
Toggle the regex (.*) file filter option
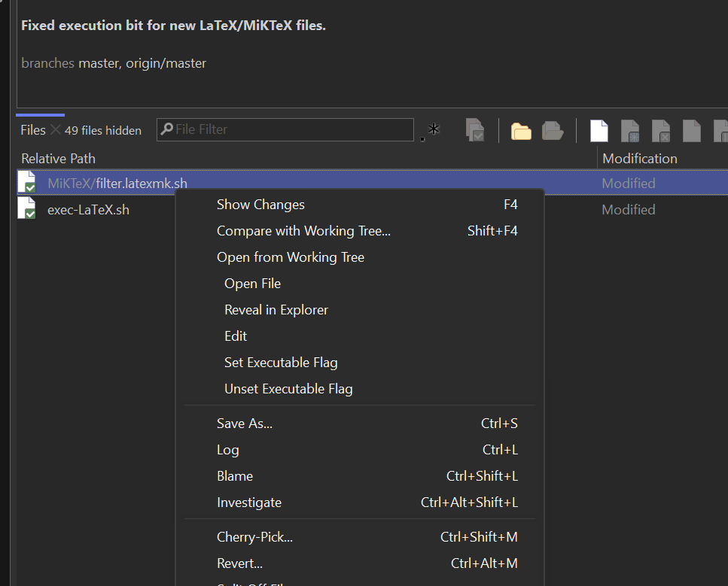[431, 130]
